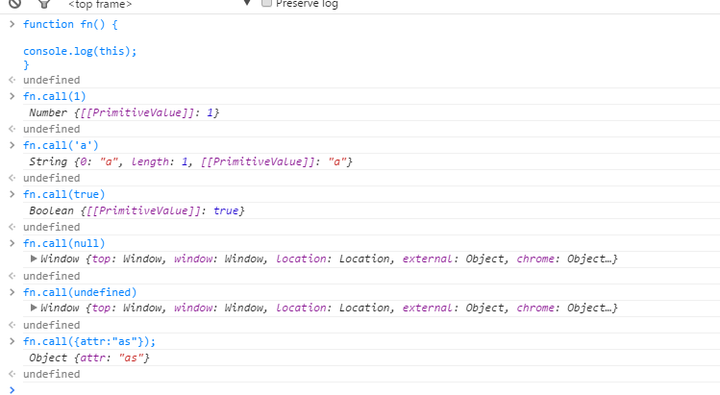The image size is (720, 395).
Task: Click the input chevron beside fn.call(null)
Action: tap(12, 243)
